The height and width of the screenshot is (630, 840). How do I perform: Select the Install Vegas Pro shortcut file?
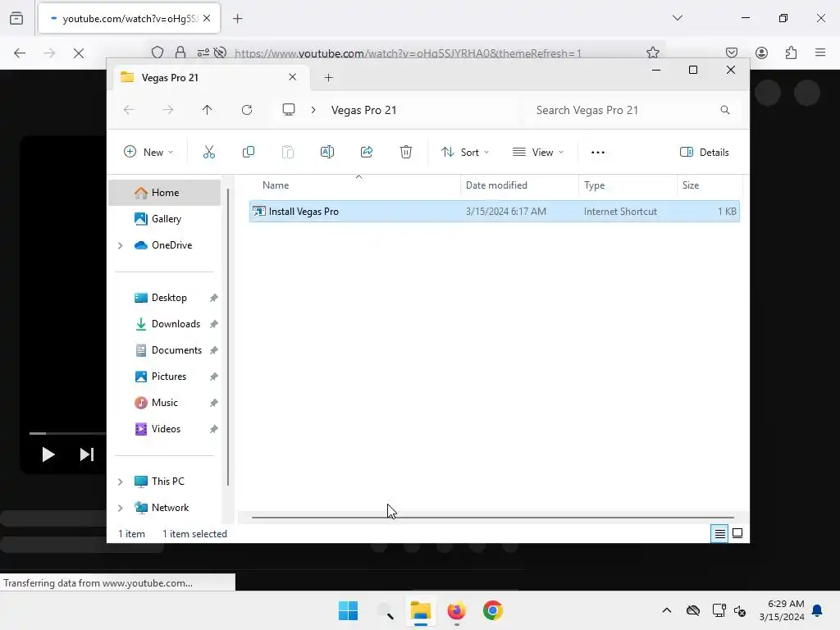(494, 212)
